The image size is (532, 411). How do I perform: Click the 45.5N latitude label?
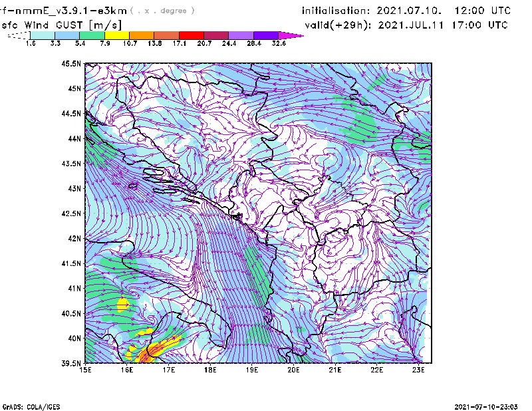[71, 63]
